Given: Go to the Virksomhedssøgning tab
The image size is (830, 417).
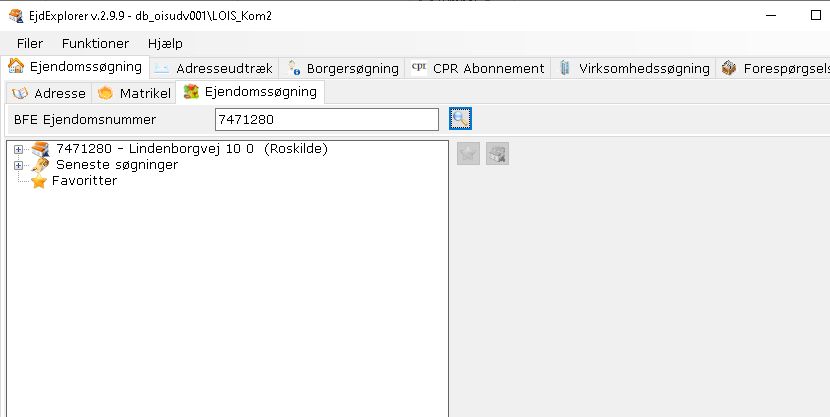Looking at the screenshot, I should (x=634, y=68).
